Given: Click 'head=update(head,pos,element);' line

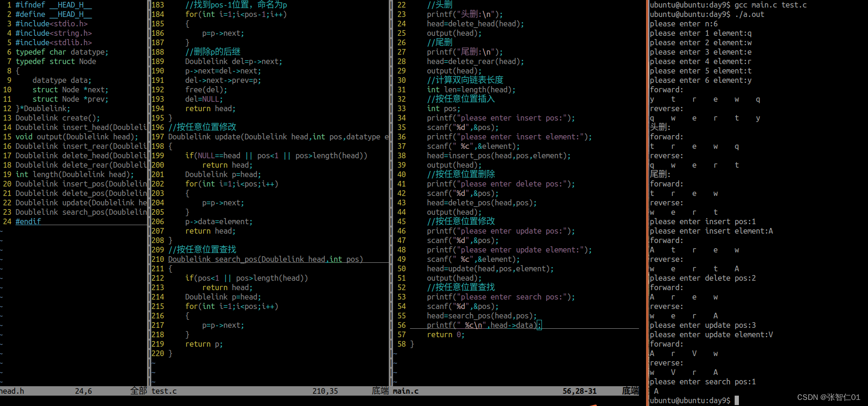Looking at the screenshot, I should 490,268.
